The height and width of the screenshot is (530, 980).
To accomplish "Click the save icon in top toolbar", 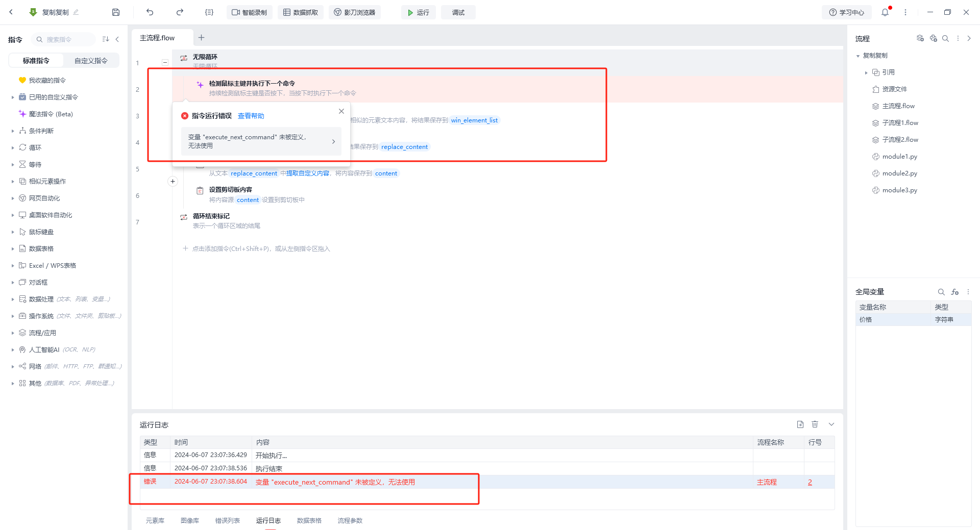I will (116, 12).
